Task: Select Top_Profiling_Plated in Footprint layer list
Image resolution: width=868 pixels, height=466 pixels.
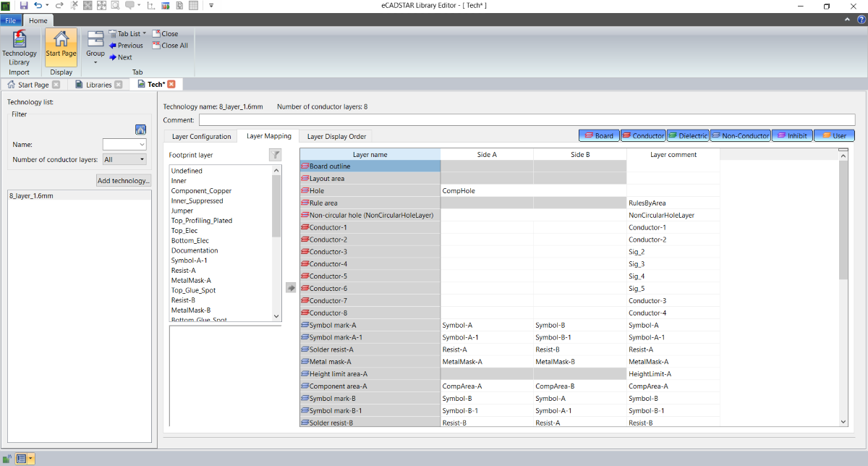Action: pos(221,221)
